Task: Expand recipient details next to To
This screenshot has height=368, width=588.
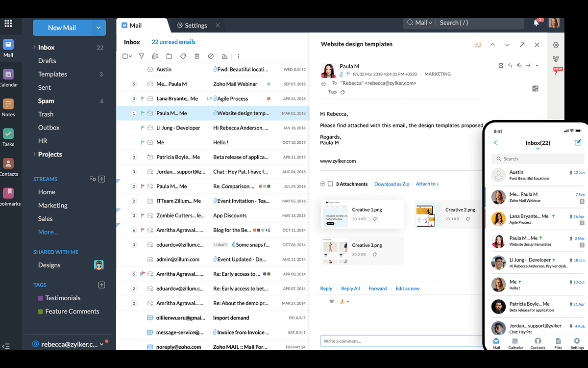Action: (323, 83)
